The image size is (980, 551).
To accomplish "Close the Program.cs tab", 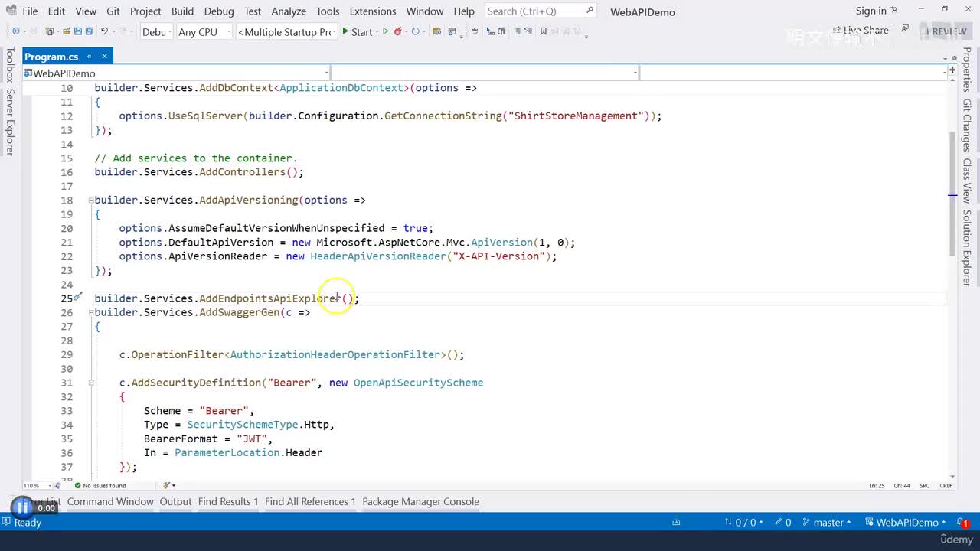I will (x=104, y=56).
